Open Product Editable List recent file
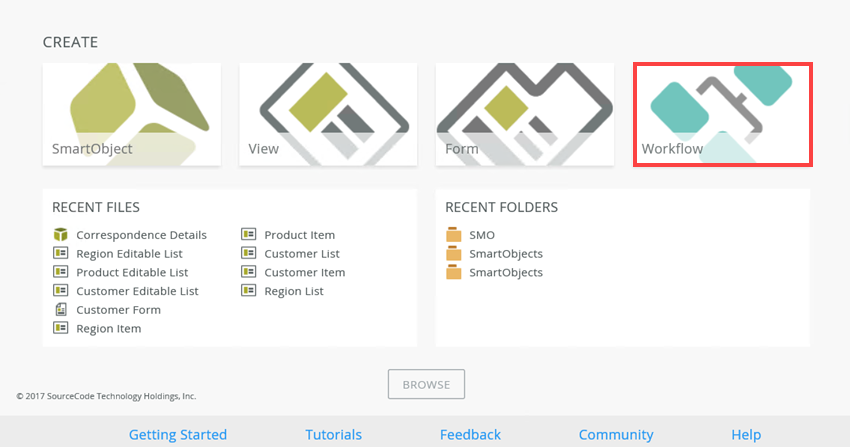Image resolution: width=850 pixels, height=447 pixels. pos(132,272)
